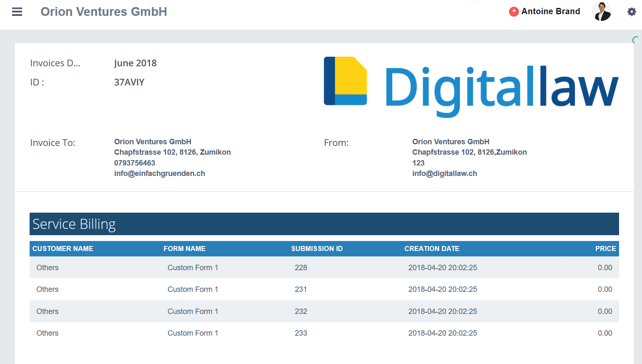Open the Antoine Brand user menu
Screen dimensions: 642x364
pos(550,12)
